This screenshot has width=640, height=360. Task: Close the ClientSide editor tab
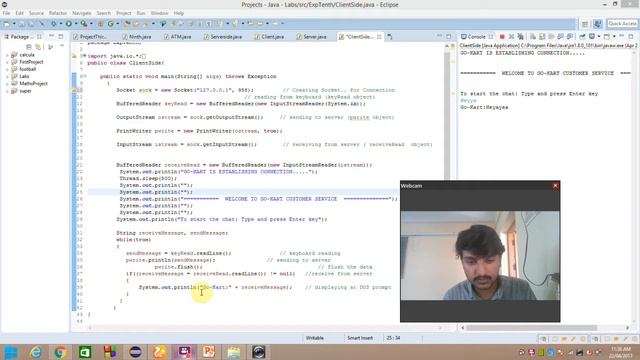pyautogui.click(x=379, y=37)
